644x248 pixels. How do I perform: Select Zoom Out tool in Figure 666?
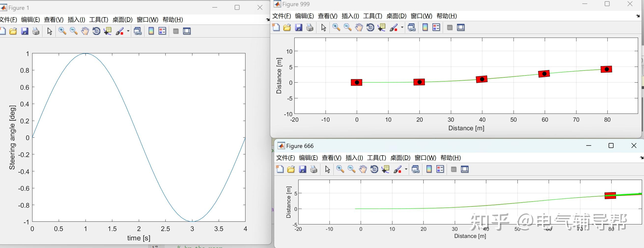point(352,169)
